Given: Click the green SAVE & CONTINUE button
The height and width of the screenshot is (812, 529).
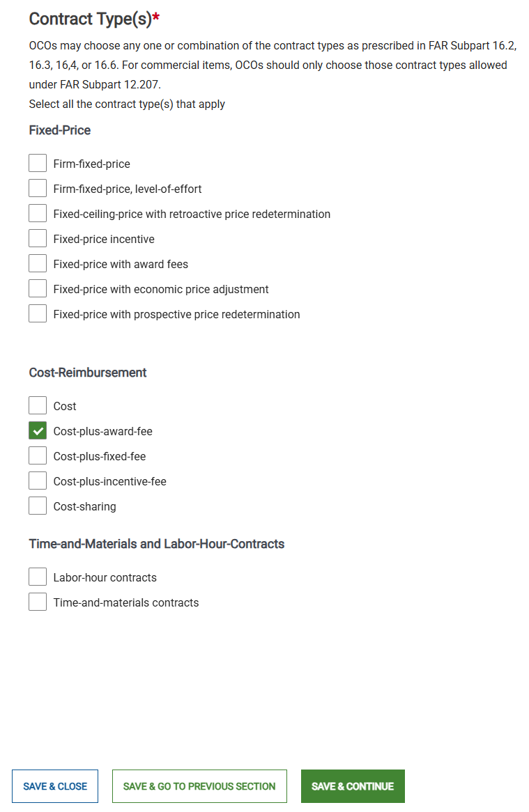Looking at the screenshot, I should [x=353, y=786].
